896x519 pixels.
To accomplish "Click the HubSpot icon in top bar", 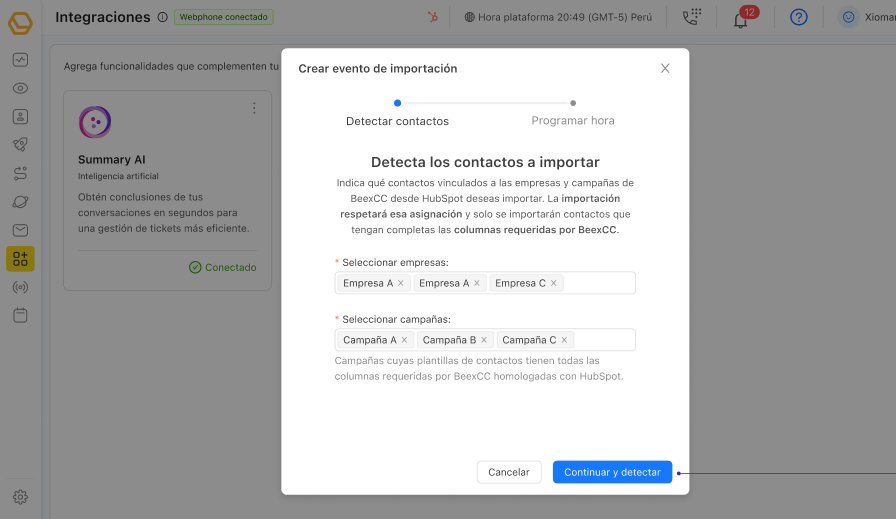I will (x=432, y=17).
